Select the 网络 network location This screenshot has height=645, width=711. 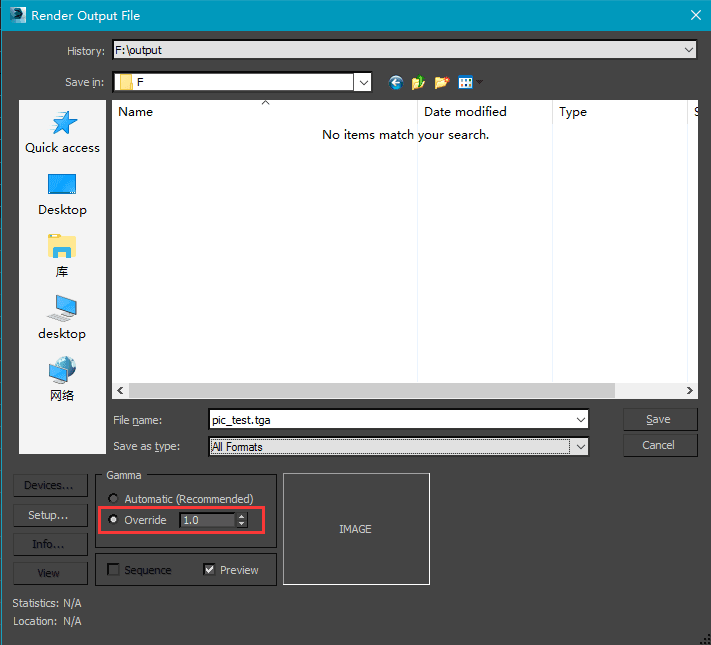[x=62, y=380]
